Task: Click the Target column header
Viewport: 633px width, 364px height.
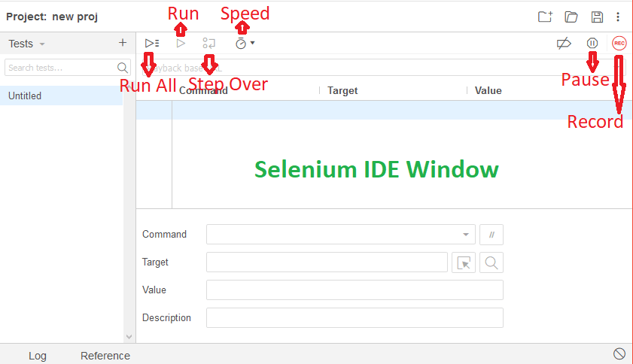Action: pyautogui.click(x=342, y=90)
